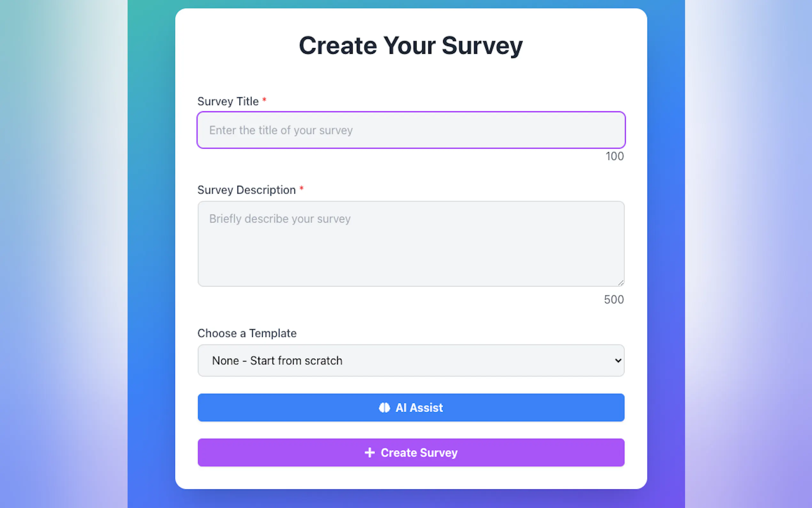Click into the Survey Description textarea

pyautogui.click(x=410, y=249)
